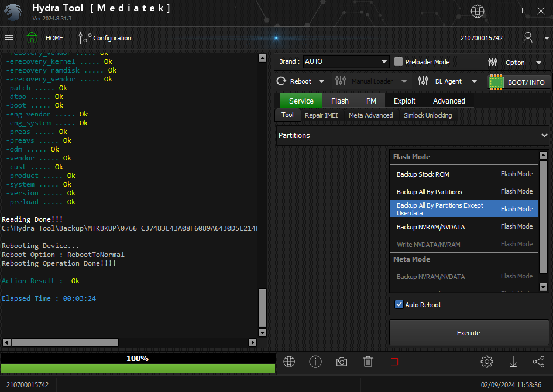Click the DL Agent button label

tap(448, 81)
